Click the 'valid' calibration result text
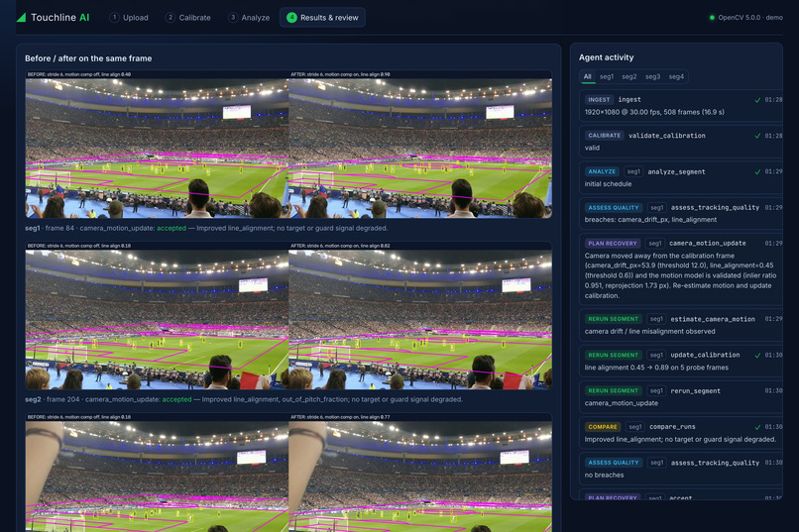Viewport: 799px width, 532px height. [x=592, y=149]
